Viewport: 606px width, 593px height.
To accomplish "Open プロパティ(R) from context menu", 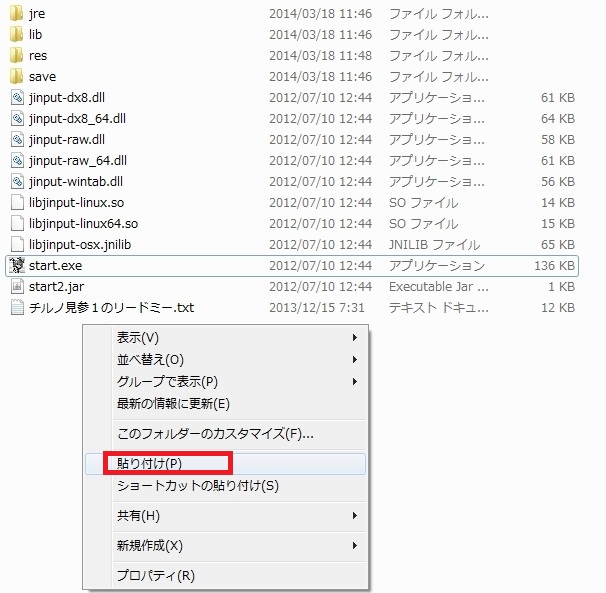I will pos(155,576).
